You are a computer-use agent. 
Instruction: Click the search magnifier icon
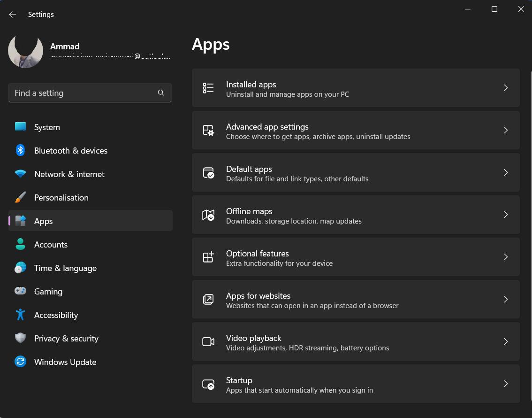pos(161,93)
